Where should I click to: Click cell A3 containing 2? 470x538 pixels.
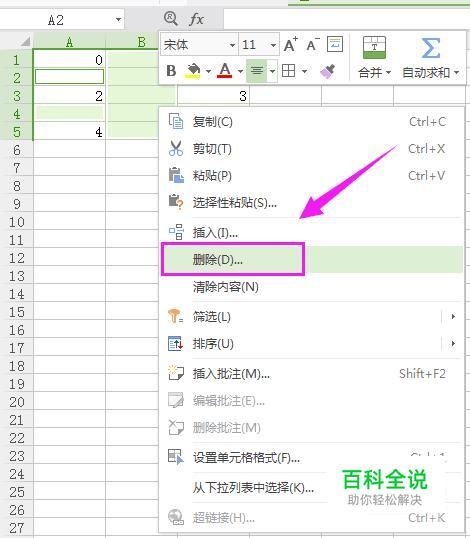pyautogui.click(x=69, y=96)
